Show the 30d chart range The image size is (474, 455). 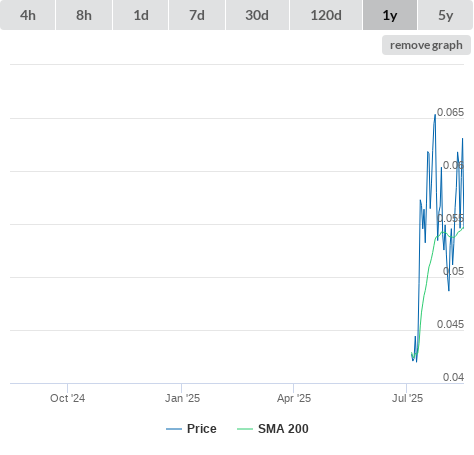257,15
